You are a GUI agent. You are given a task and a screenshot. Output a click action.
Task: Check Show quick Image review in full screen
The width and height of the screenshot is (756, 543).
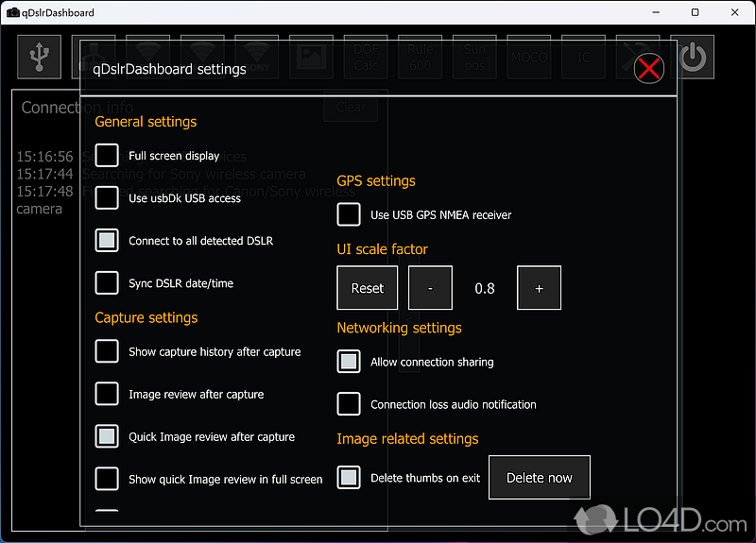click(x=107, y=479)
